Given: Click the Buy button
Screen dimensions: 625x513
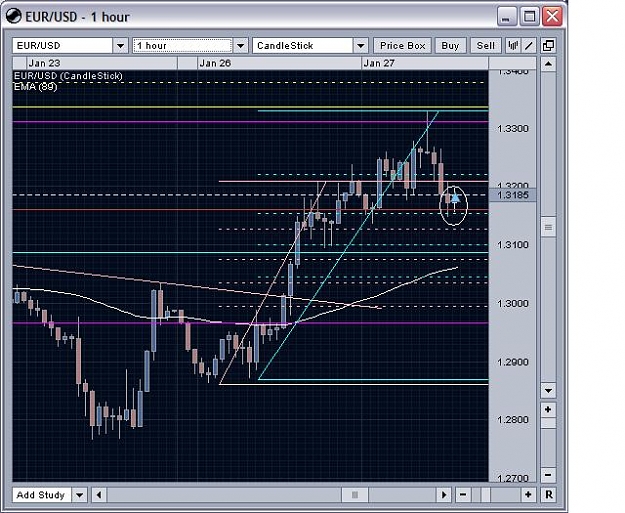Looking at the screenshot, I should click(x=450, y=46).
